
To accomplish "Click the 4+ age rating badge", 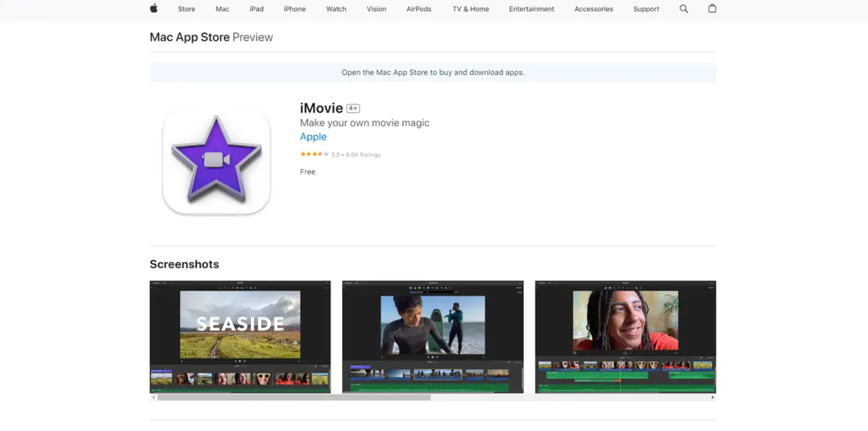I will [x=353, y=108].
